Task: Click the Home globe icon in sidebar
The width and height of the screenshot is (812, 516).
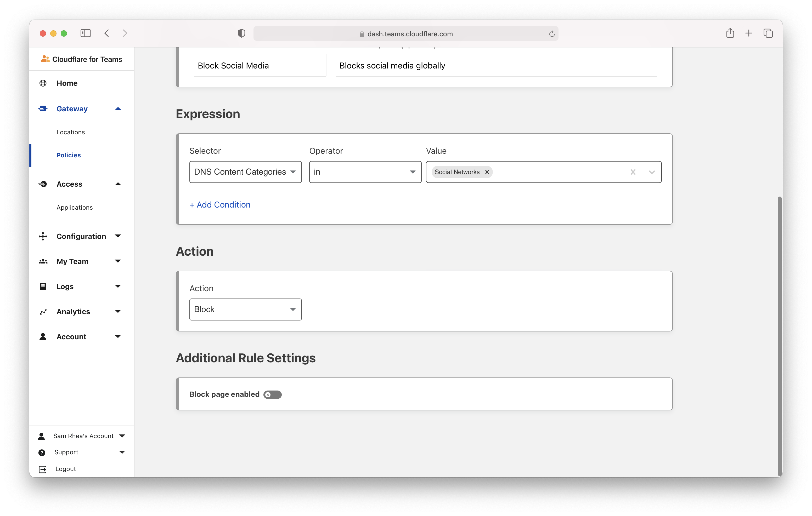Action: [43, 83]
